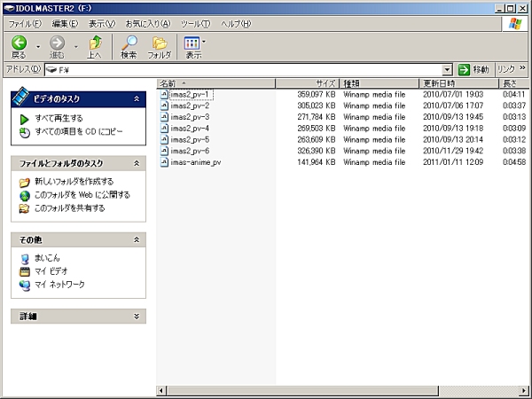The width and height of the screenshot is (532, 399).
Task: Select the file name imas2_pv-3
Action: (190, 117)
